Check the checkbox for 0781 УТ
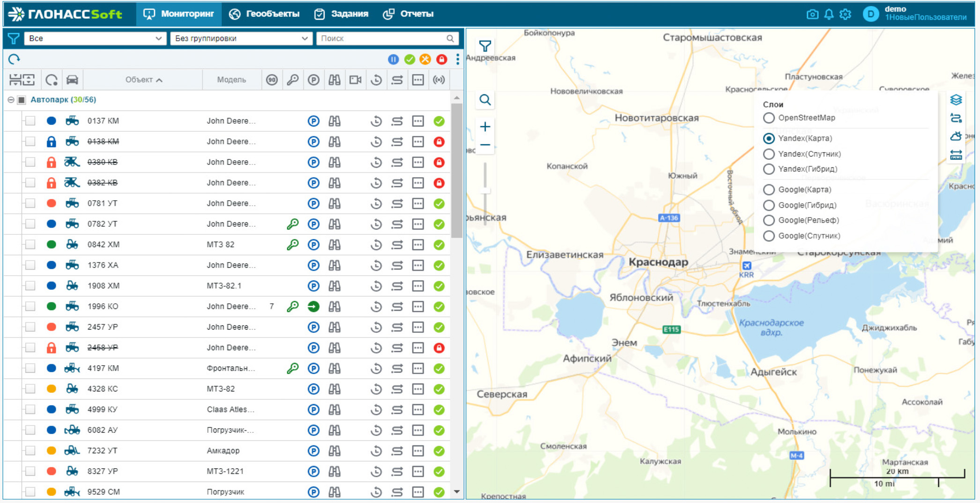This screenshot has height=503, width=980. pos(30,203)
